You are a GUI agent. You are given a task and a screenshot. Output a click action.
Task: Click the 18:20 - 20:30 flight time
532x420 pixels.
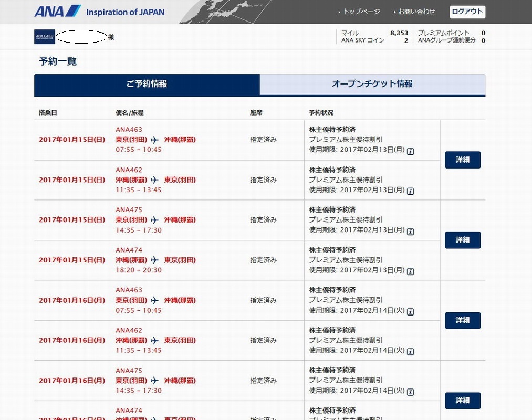pos(139,270)
